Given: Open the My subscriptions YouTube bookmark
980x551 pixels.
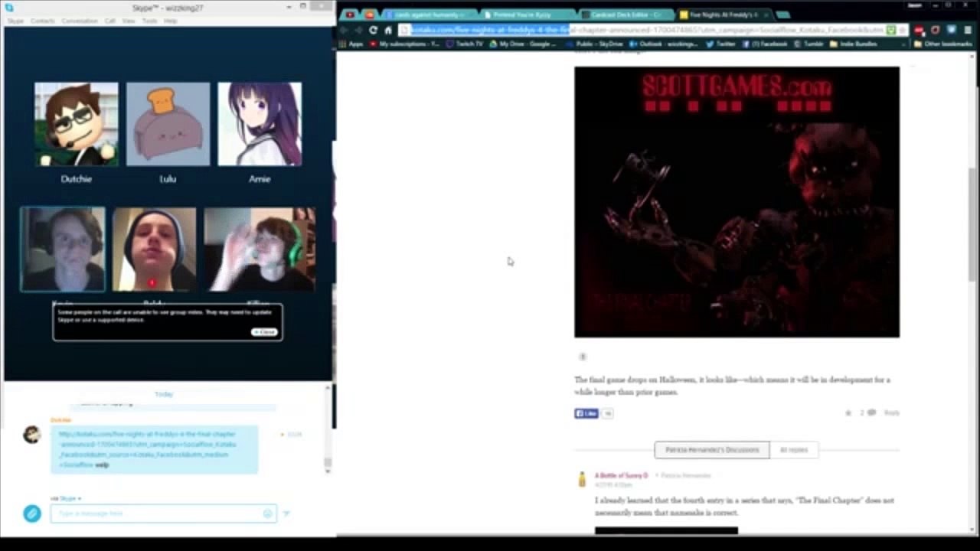Looking at the screenshot, I should coord(405,44).
